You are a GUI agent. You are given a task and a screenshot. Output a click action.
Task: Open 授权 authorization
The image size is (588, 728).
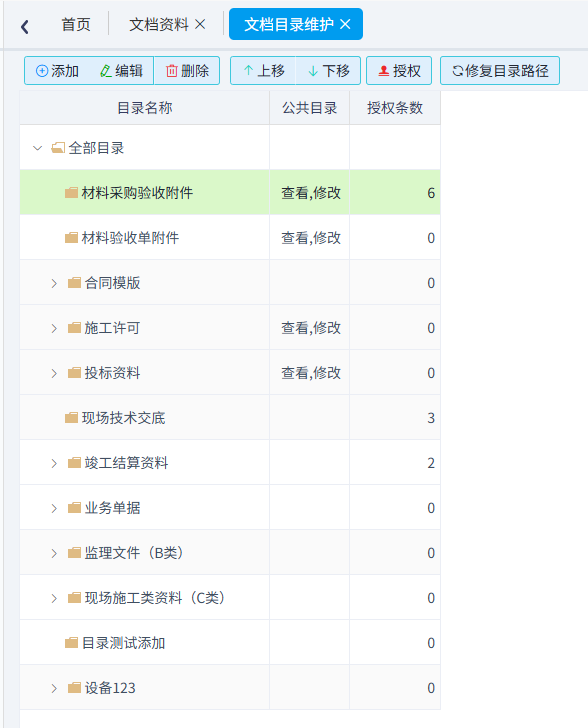399,71
